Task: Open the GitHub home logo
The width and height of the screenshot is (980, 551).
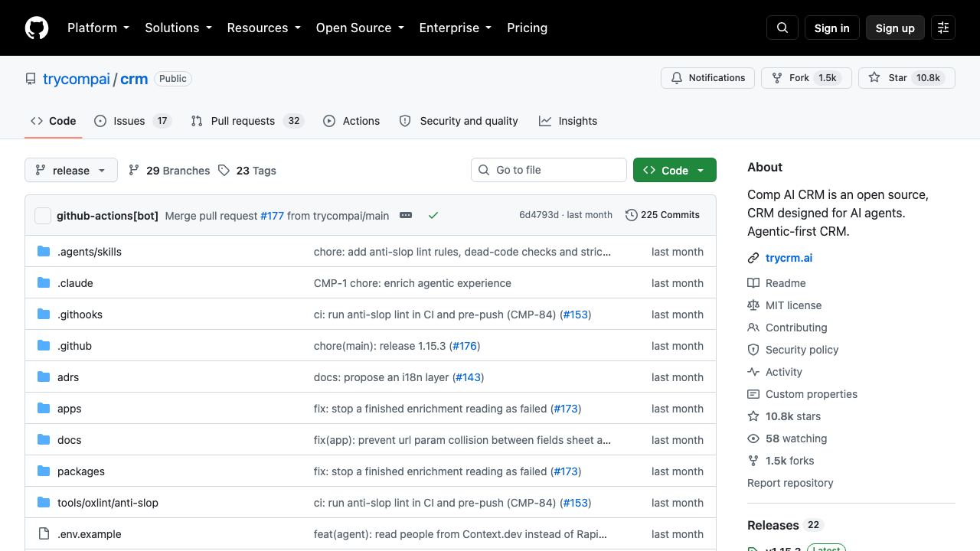Action: tap(37, 28)
